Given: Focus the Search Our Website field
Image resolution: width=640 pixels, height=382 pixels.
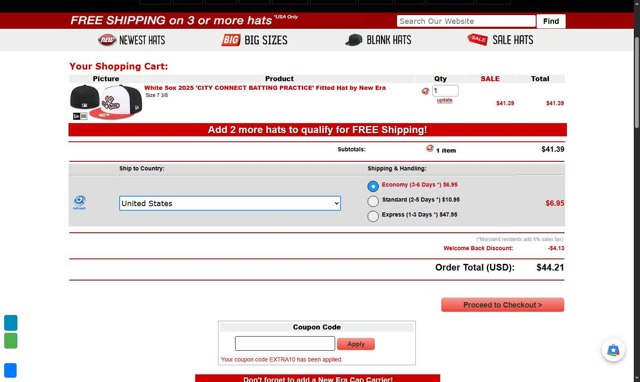Looking at the screenshot, I should click(x=466, y=21).
